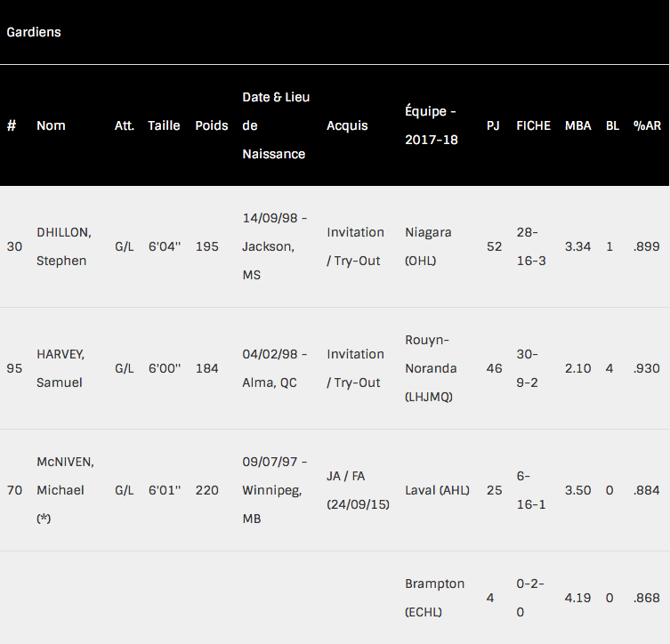The image size is (670, 644).
Task: Click the Att. column header
Action: pyautogui.click(x=125, y=125)
